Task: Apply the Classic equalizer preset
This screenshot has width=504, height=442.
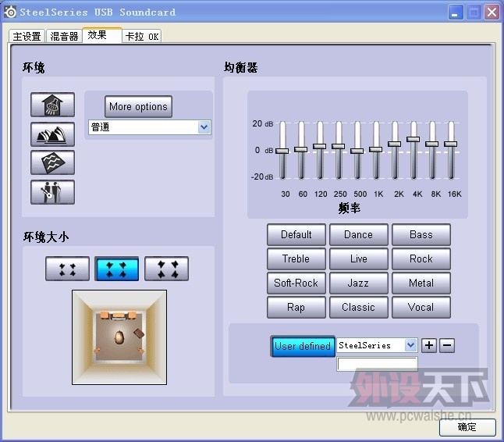Action: 358,307
